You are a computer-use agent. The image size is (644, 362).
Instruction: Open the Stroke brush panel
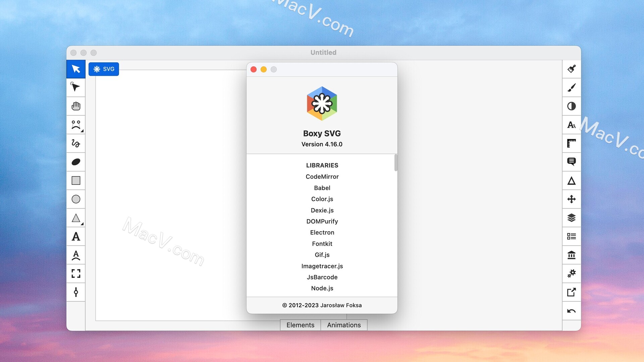(x=572, y=87)
